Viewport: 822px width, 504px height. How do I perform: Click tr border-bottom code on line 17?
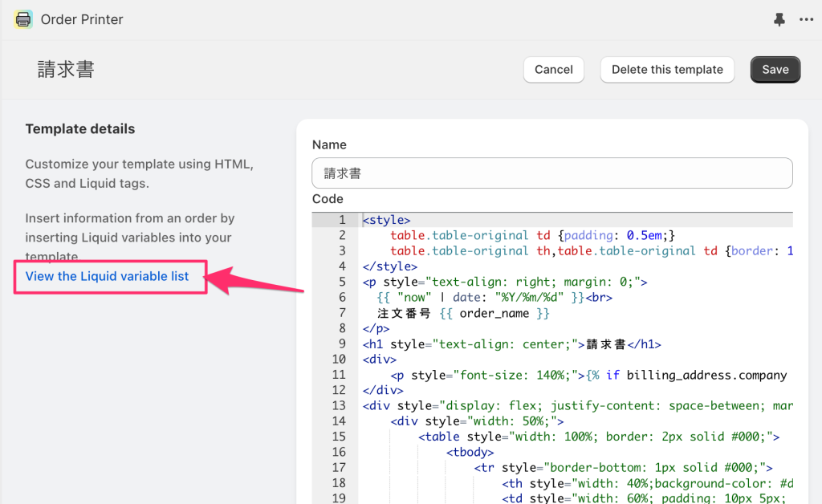pos(623,467)
